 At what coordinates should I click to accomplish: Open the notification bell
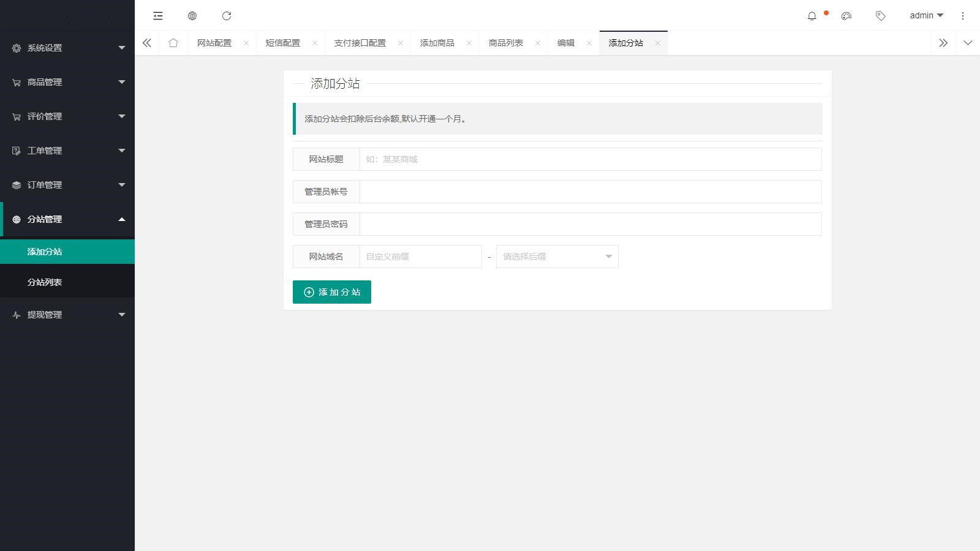[x=812, y=16]
